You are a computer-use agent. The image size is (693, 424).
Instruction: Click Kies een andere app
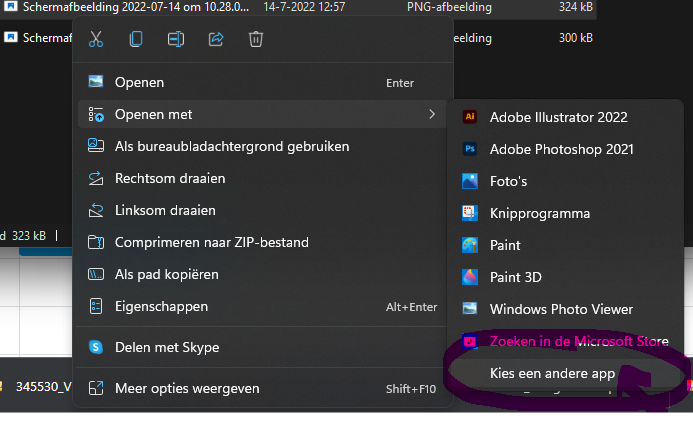click(x=552, y=373)
